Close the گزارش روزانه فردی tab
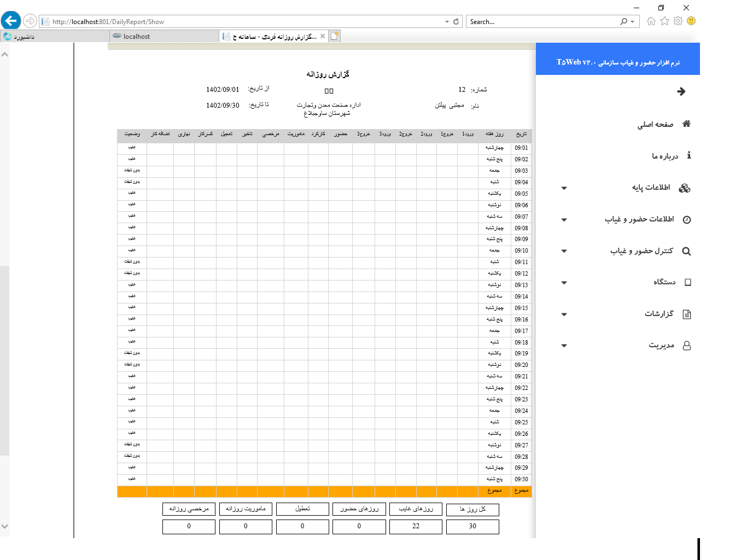 (x=323, y=36)
